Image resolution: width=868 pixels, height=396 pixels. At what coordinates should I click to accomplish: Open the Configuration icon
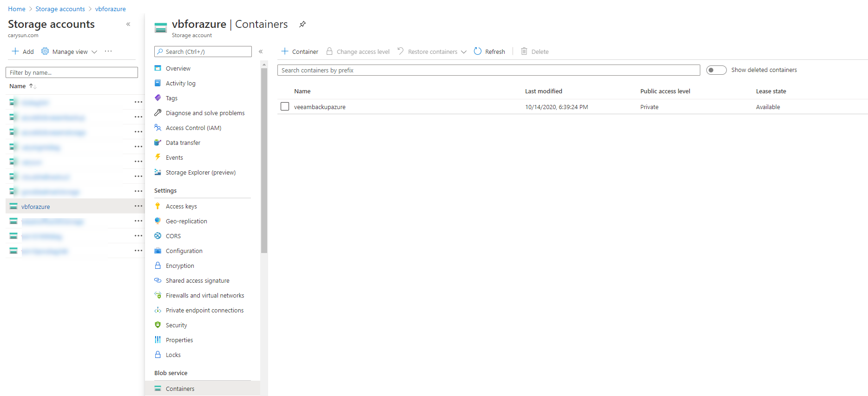158,251
